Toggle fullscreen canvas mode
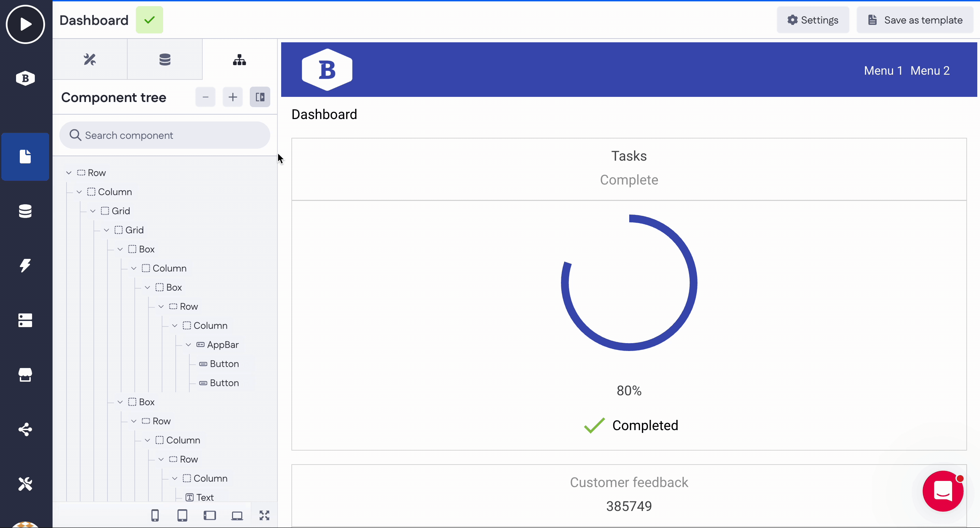980x528 pixels. 264,515
